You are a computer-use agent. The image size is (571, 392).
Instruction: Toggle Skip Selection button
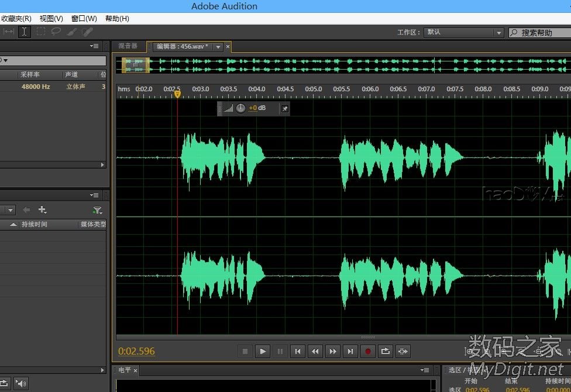[x=403, y=351]
